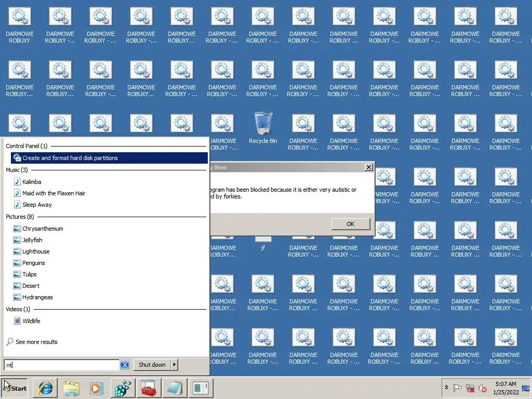This screenshot has width=532, height=399.
Task: Open Action Center flag in system tray
Action: (458, 388)
